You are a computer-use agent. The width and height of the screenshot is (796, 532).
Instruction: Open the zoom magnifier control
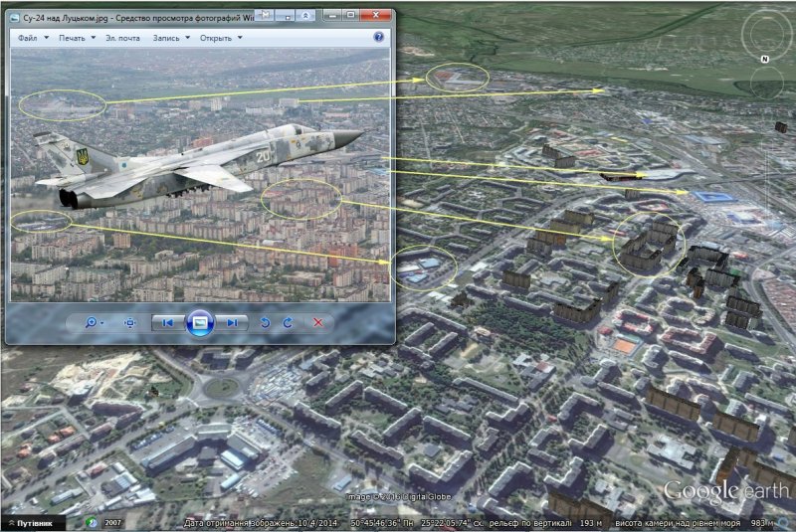(x=93, y=322)
